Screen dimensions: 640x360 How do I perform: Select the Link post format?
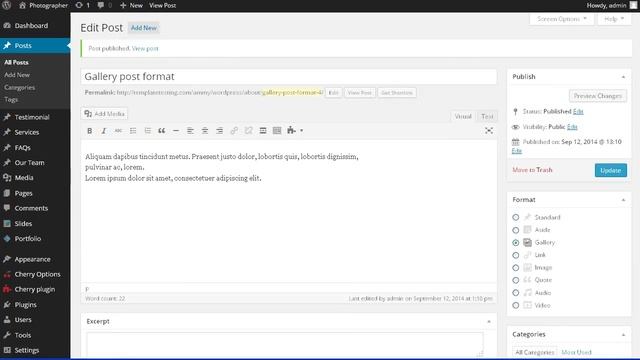point(516,255)
